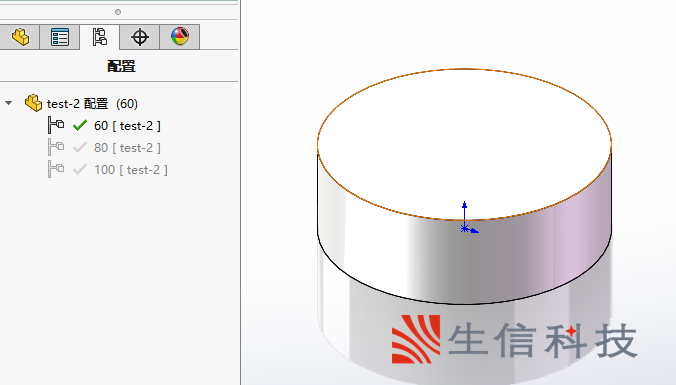The image size is (676, 385).
Task: Click the configuration flag icon for 60
Action: coord(56,125)
